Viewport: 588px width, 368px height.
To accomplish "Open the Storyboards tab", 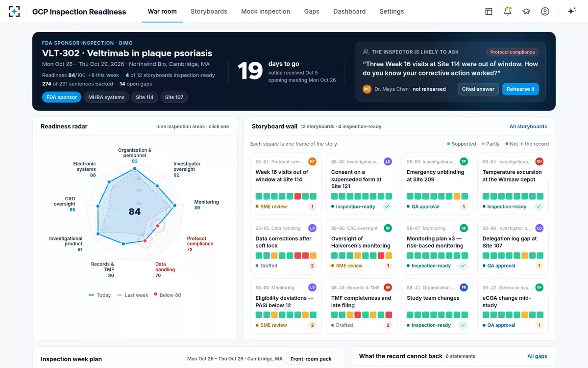I will [209, 11].
